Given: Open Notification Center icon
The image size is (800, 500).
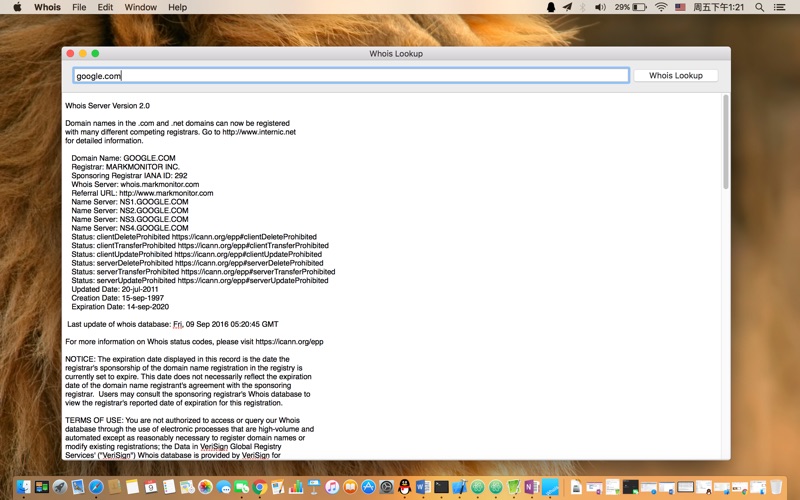Looking at the screenshot, I should (780, 7).
